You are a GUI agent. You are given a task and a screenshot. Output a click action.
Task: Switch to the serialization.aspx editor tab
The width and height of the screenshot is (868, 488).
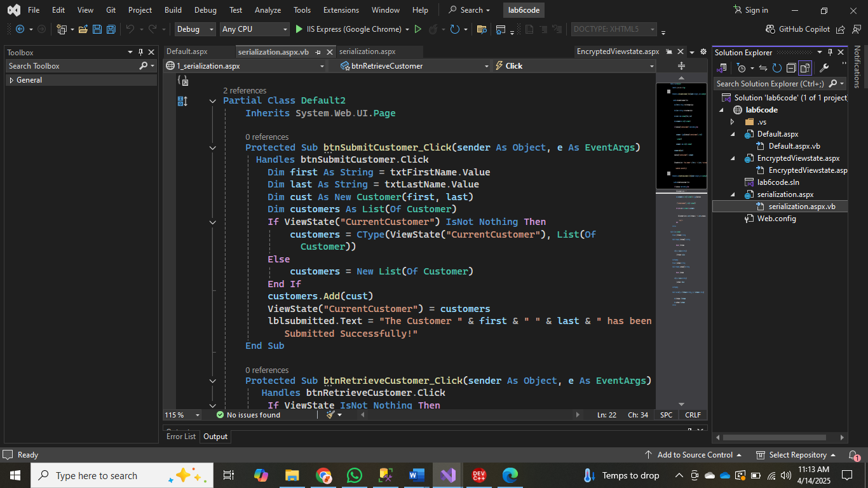pos(367,51)
